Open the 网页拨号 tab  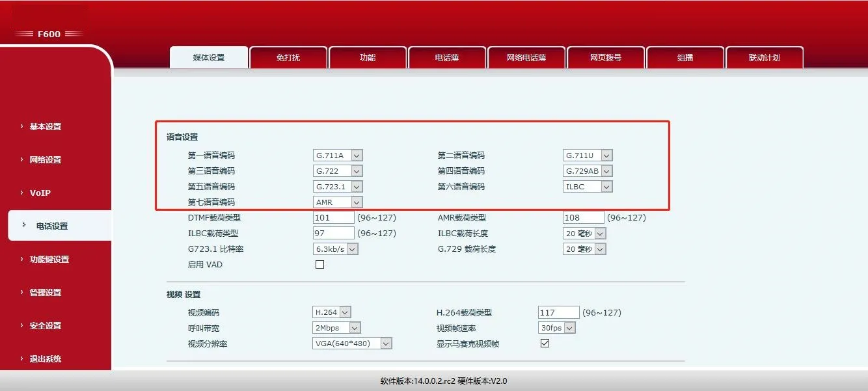coord(606,57)
